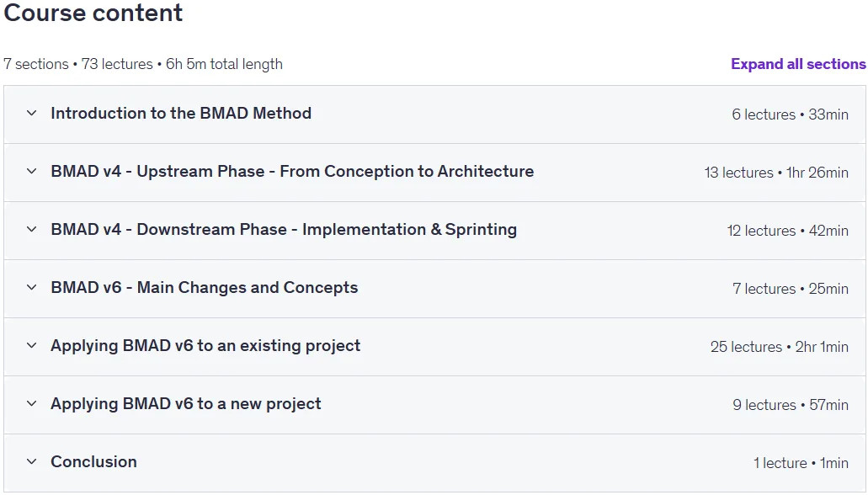Click the 9 lectures 57min label

(x=791, y=405)
